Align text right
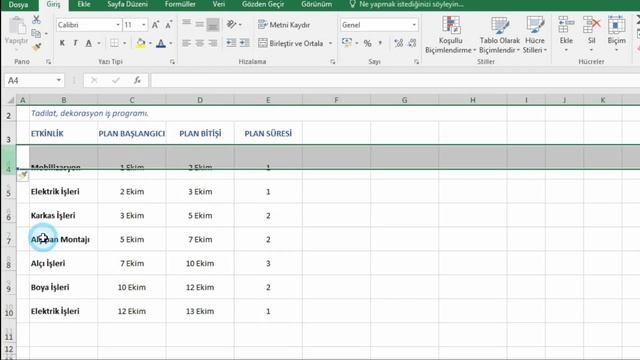The width and height of the screenshot is (640, 360). (x=213, y=43)
